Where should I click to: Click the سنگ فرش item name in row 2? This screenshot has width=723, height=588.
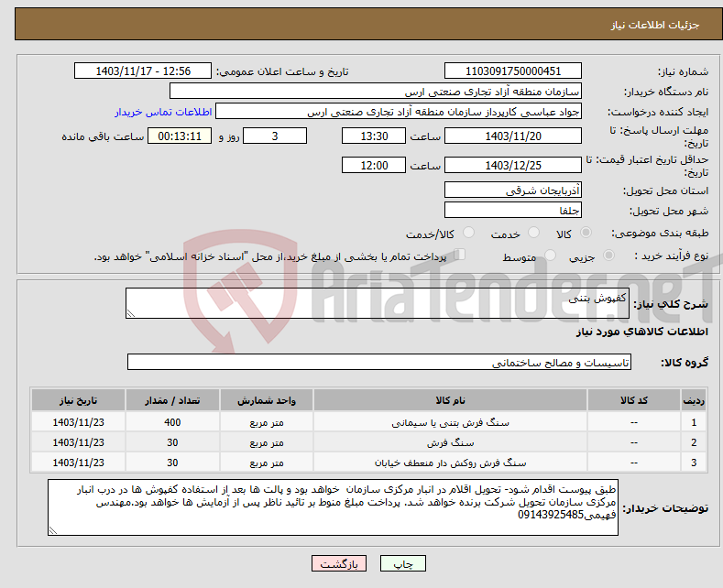(x=450, y=442)
